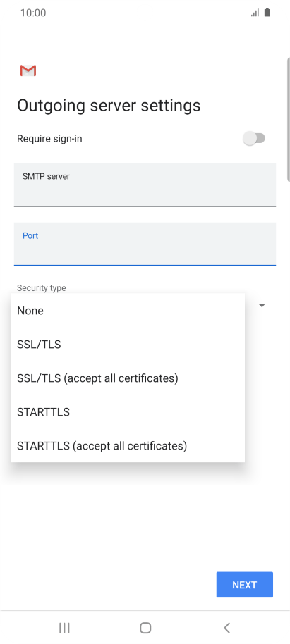Tap the signal strength status icon
Viewport: 290px width, 644px height.
[255, 13]
